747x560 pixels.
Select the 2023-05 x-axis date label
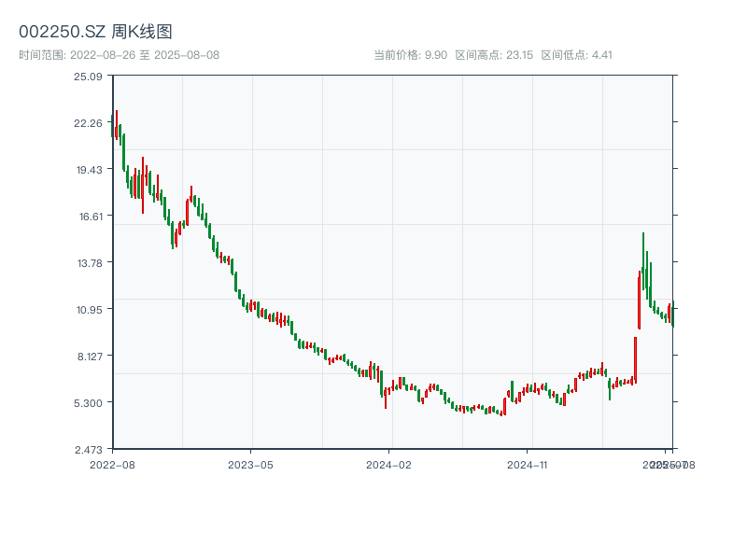[x=250, y=464]
